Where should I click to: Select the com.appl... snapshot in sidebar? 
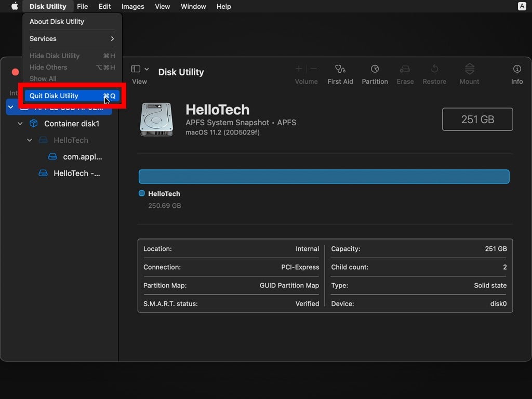click(82, 157)
